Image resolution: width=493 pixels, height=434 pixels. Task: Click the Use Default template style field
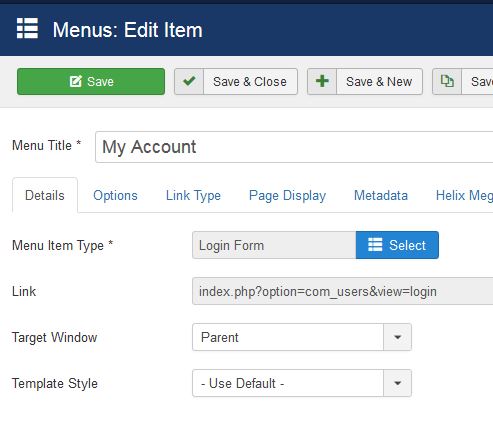(x=288, y=383)
